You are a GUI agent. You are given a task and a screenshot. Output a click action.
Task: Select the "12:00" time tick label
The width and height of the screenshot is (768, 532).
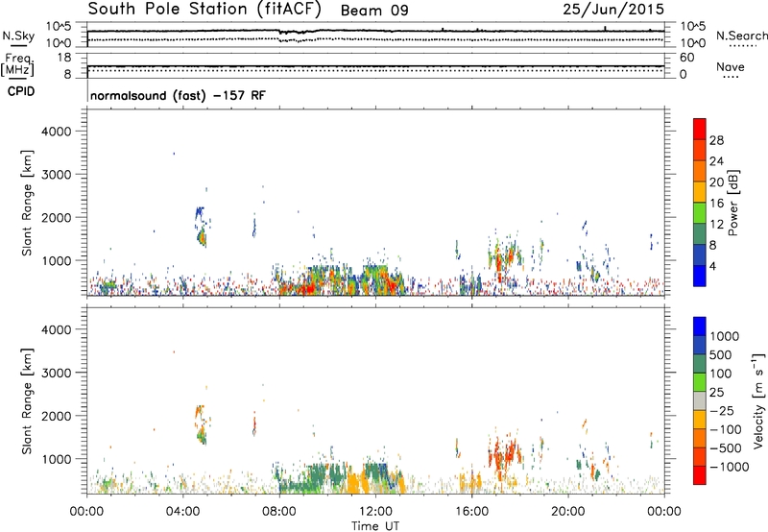click(x=375, y=512)
